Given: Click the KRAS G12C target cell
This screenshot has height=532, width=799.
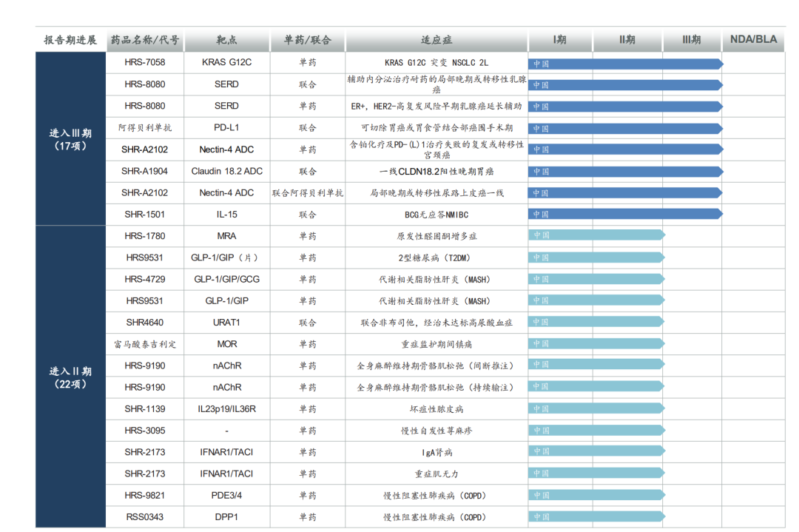Looking at the screenshot, I should (227, 62).
